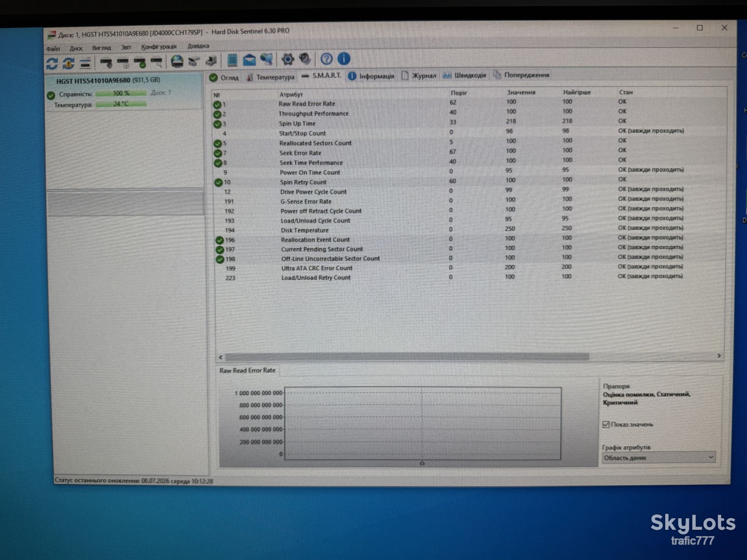Select the Current Pending Sector Count row

click(x=470, y=248)
